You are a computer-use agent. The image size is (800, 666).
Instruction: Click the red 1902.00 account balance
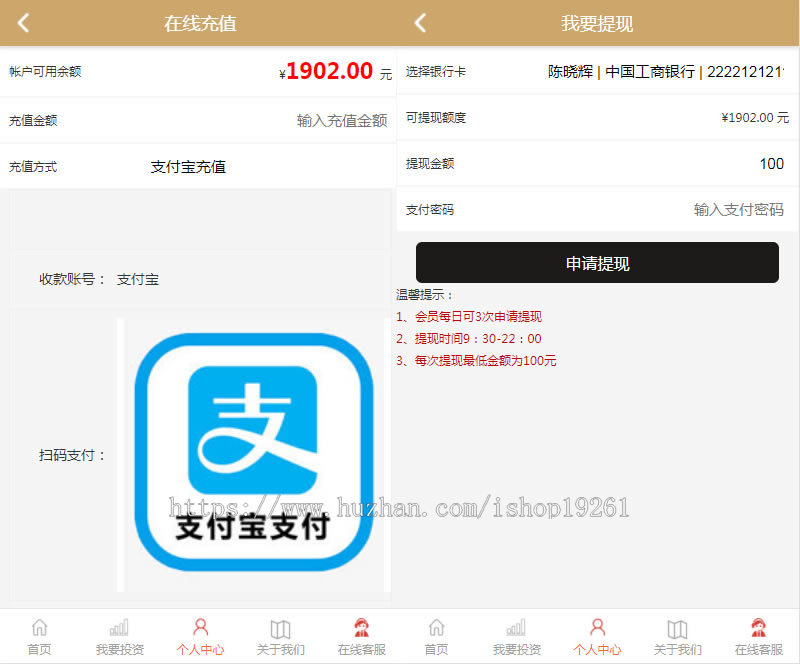pyautogui.click(x=330, y=70)
